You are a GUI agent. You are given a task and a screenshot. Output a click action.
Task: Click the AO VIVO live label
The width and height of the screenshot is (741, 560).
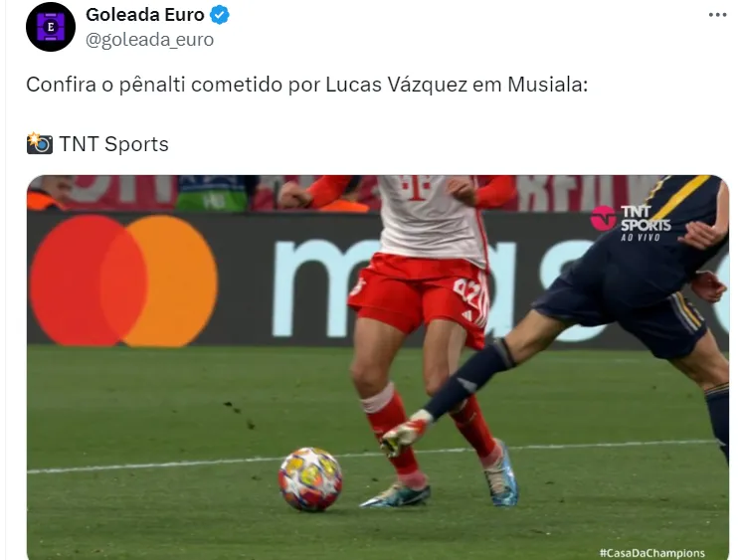641,237
